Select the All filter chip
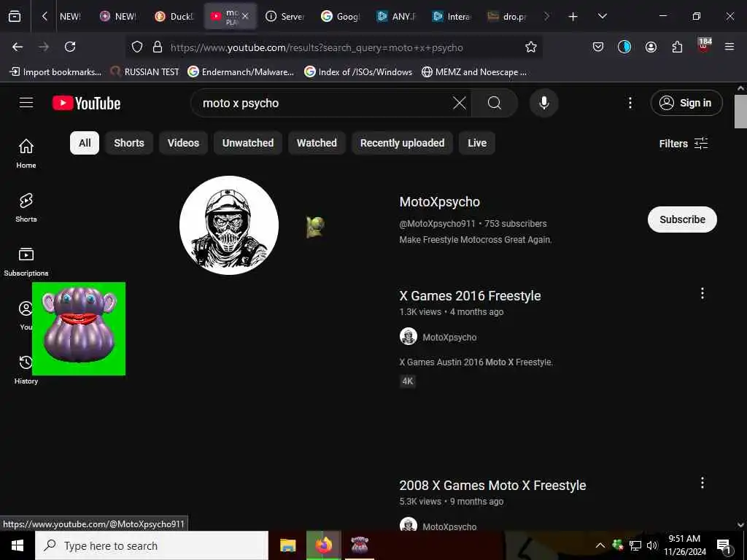 (85, 143)
